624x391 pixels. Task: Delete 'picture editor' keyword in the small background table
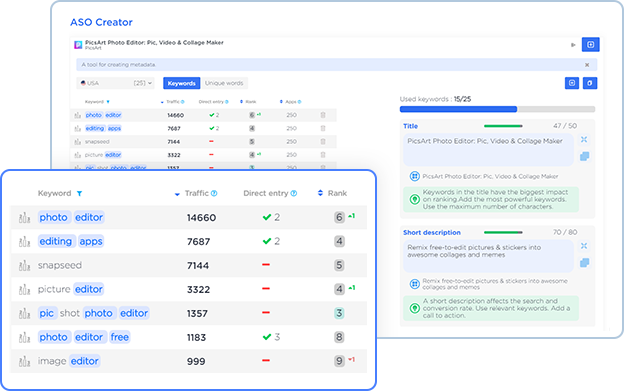point(323,155)
